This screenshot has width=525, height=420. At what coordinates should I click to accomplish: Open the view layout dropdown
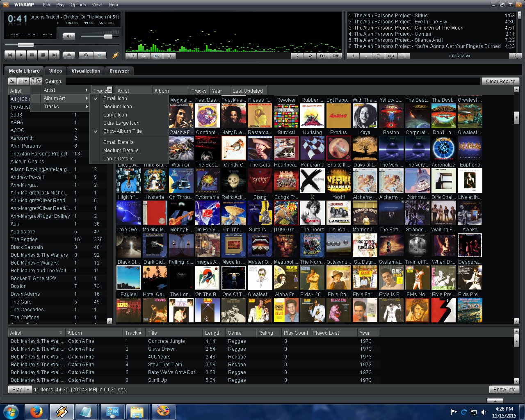(23, 81)
